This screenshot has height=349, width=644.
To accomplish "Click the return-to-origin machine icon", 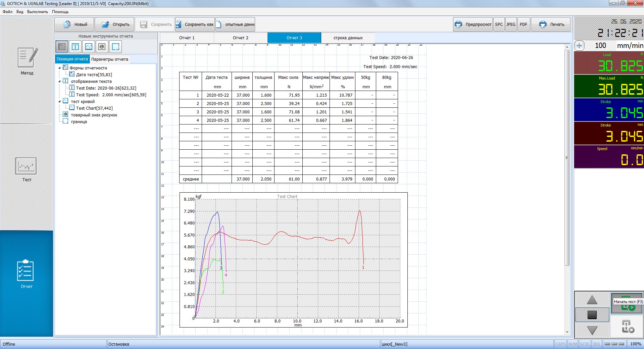I will click(x=627, y=326).
